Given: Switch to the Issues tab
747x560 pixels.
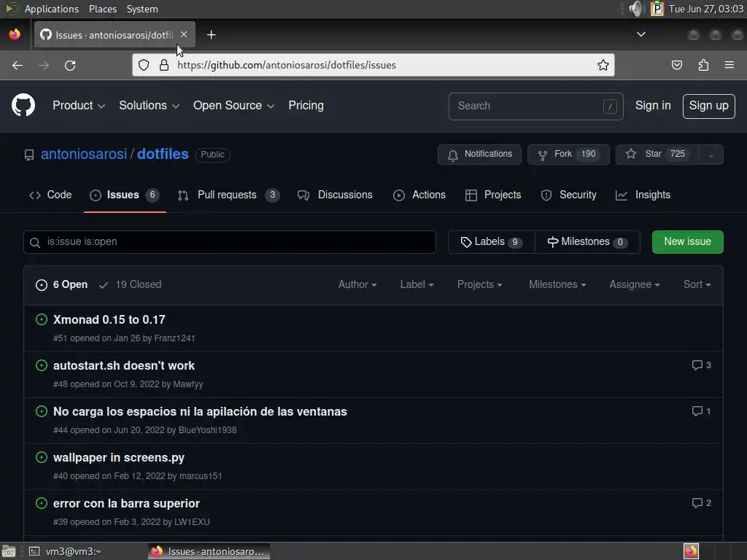Looking at the screenshot, I should pos(125,195).
